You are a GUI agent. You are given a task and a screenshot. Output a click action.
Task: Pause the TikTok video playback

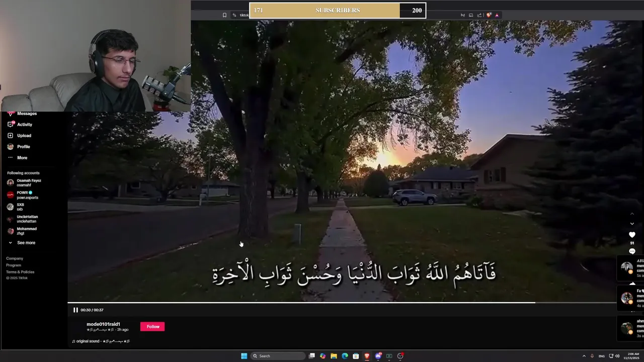75,310
